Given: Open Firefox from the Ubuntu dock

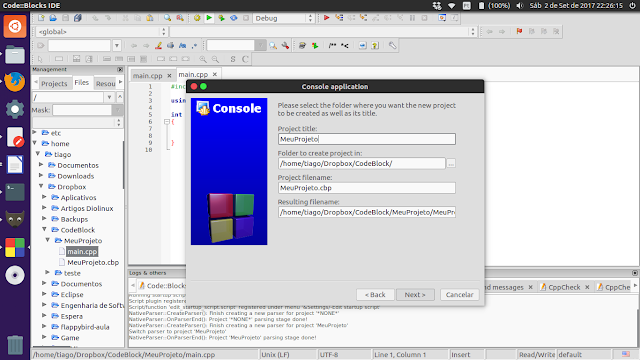Looking at the screenshot, I should point(15,82).
